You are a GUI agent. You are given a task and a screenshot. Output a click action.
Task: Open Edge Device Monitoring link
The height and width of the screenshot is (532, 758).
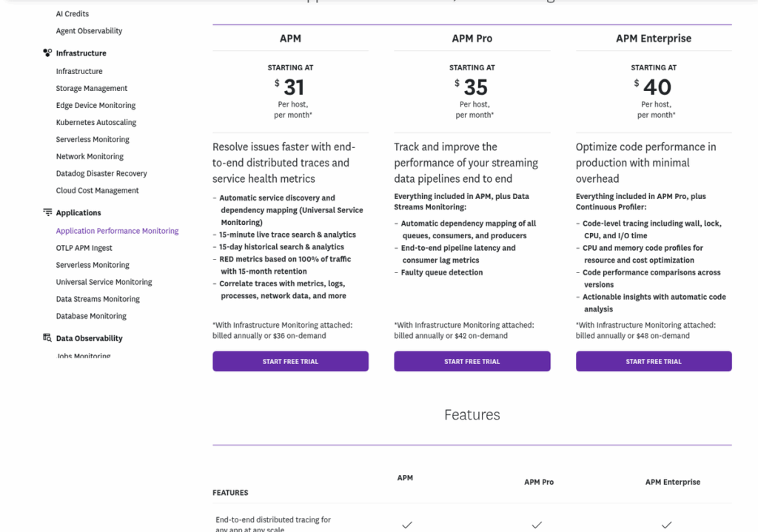pos(95,105)
